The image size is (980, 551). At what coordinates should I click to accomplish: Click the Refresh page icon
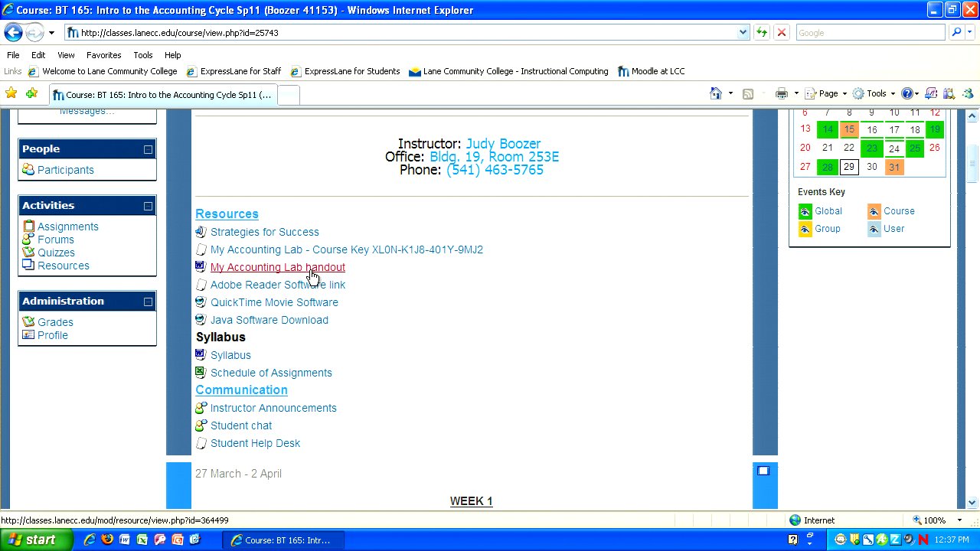tap(762, 32)
